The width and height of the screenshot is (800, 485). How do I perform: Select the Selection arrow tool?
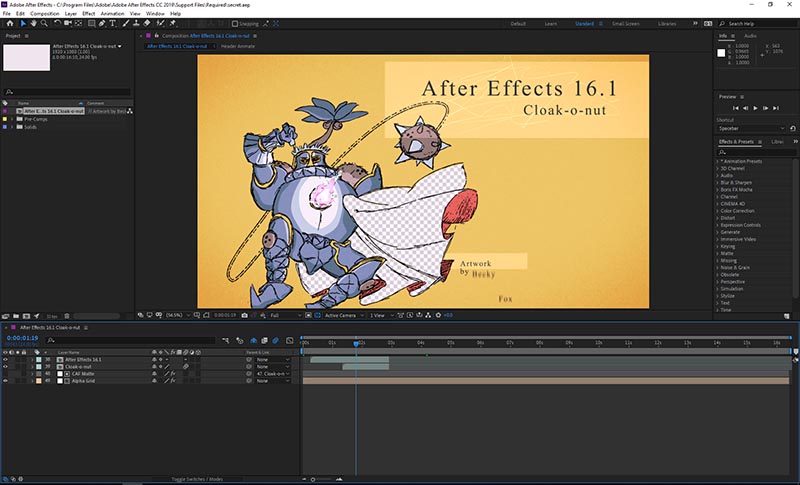[x=24, y=23]
